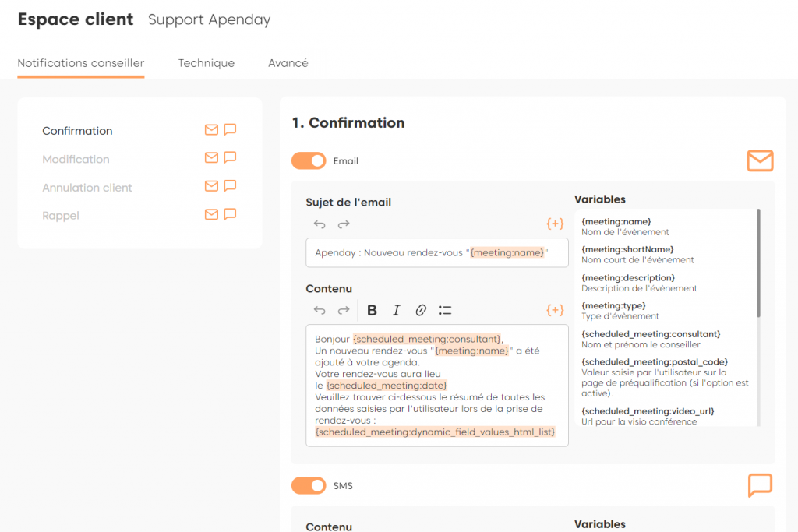
Task: Click the email icon beside Modification
Action: point(211,158)
